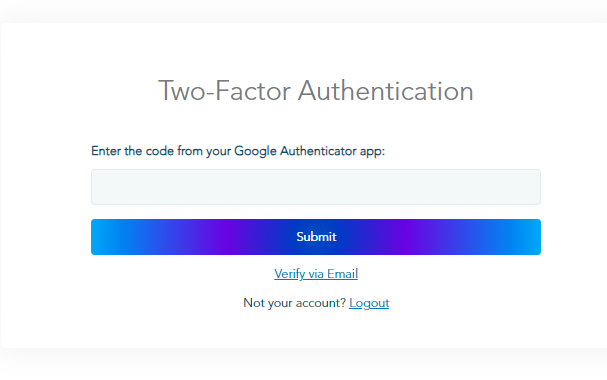Select 'Enter the code' label text
The image size is (607, 380).
[132, 151]
